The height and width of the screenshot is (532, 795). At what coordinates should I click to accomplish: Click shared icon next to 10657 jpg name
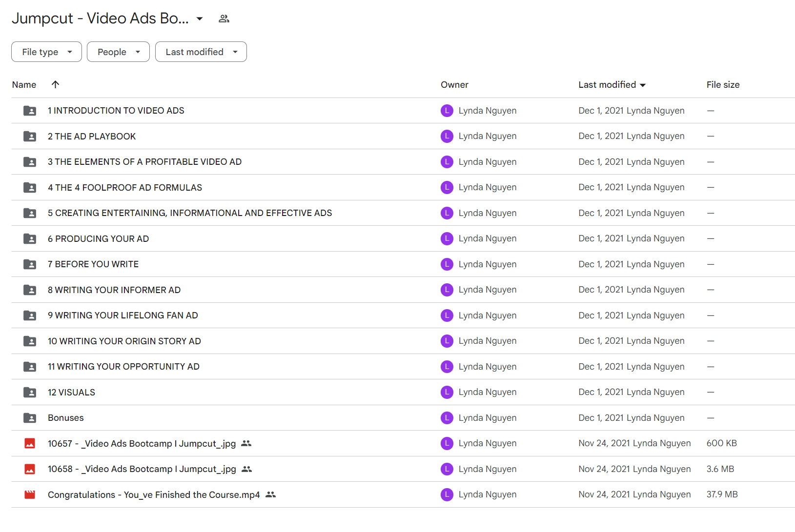click(x=246, y=443)
